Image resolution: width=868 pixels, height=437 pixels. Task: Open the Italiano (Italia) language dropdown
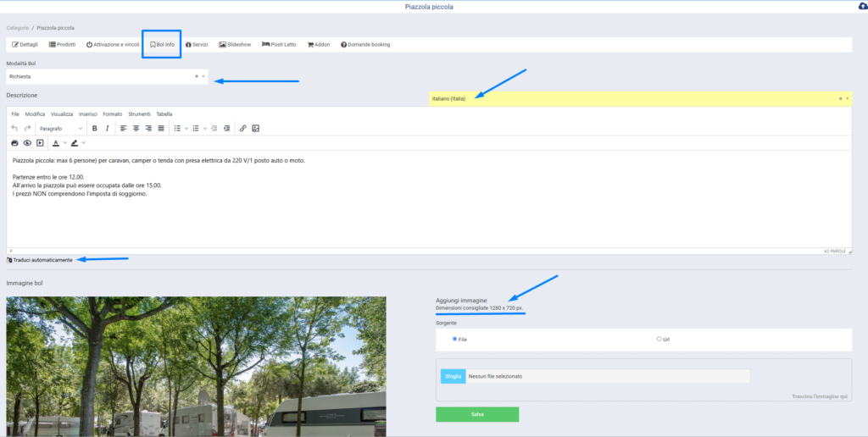click(636, 98)
